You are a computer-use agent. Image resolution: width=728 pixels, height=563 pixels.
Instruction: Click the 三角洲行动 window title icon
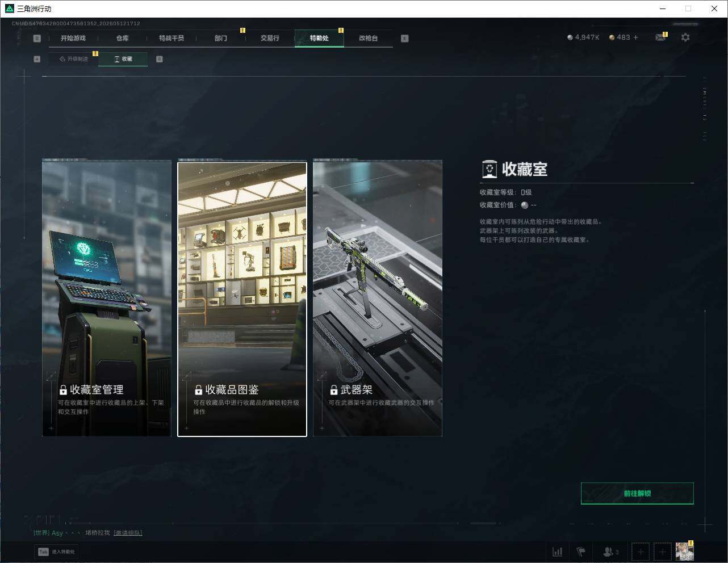[x=9, y=9]
